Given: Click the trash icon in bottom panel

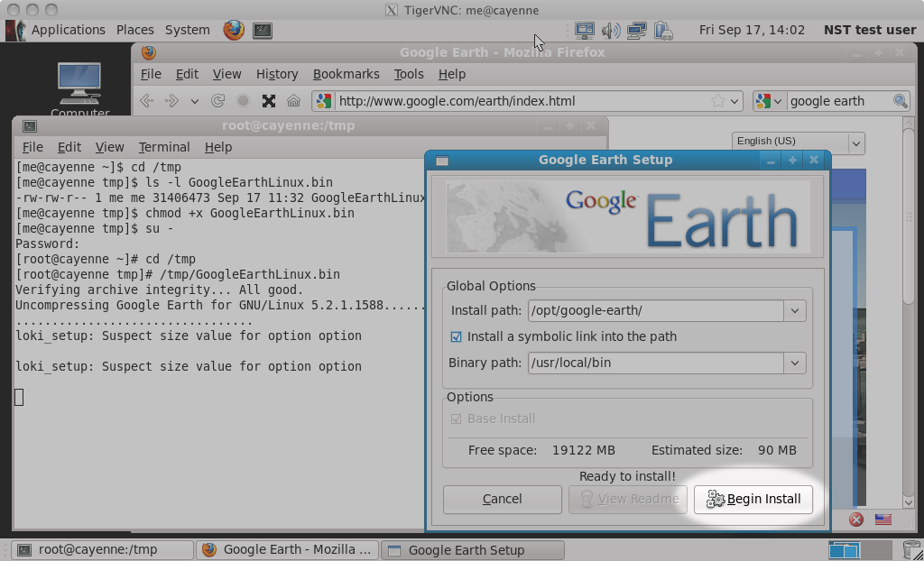Looking at the screenshot, I should click(911, 550).
